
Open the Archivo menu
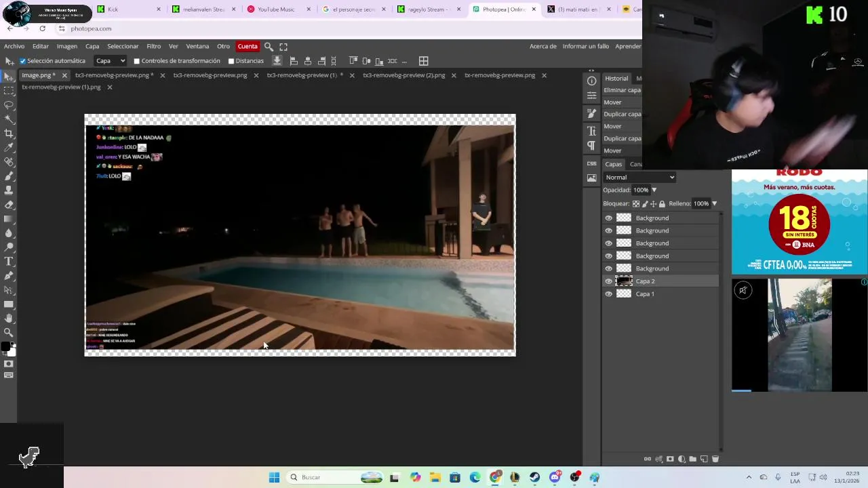(14, 46)
